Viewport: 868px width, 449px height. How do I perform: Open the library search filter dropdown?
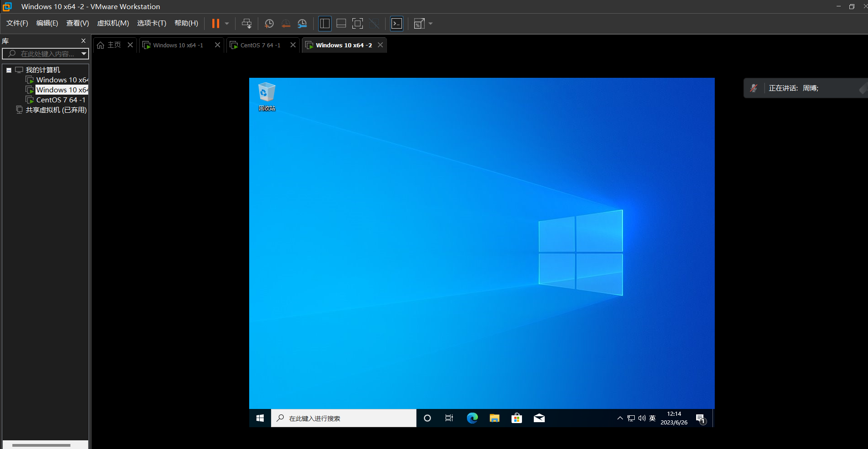pos(84,54)
